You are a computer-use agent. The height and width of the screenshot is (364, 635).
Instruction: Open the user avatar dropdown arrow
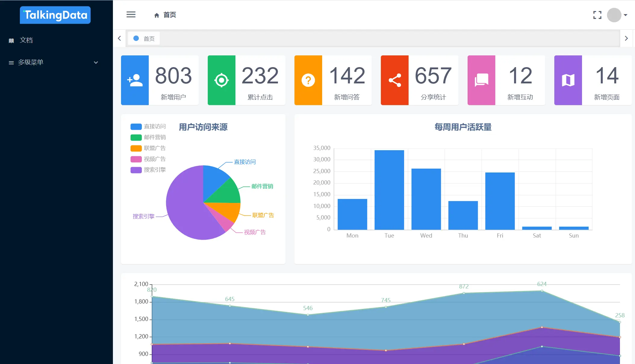(625, 15)
